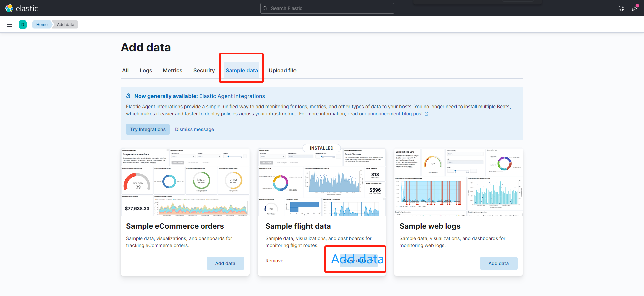Open the Upload file tab
Screen dimensions: 644x296
pos(282,70)
